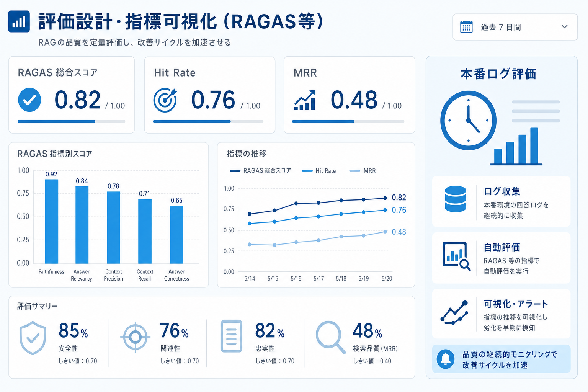
Task: Click the magnifier icon for 検索品質 (MRR)
Action: tap(331, 337)
